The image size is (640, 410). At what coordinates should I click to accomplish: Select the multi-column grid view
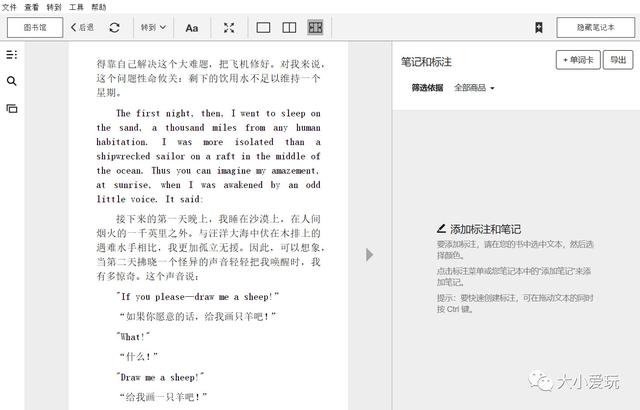(x=315, y=28)
